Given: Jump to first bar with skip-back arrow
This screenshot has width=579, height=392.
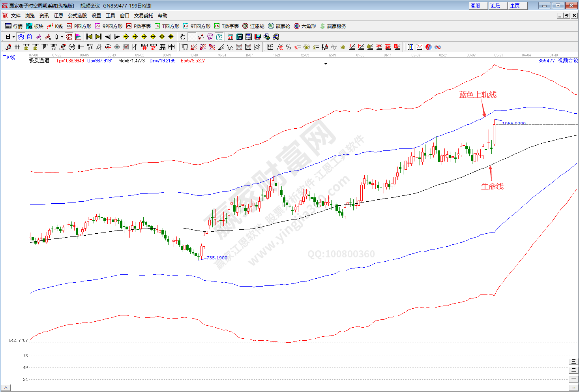Looking at the screenshot, I should pyautogui.click(x=89, y=37).
